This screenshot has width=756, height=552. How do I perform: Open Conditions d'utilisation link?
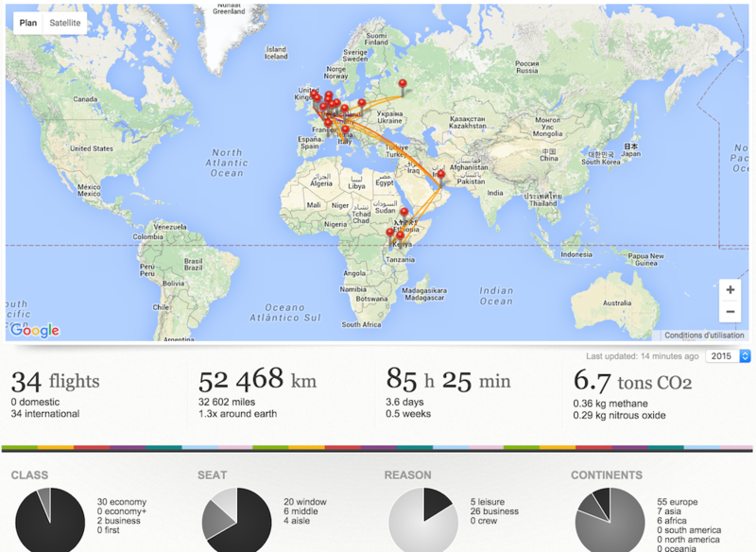[704, 335]
